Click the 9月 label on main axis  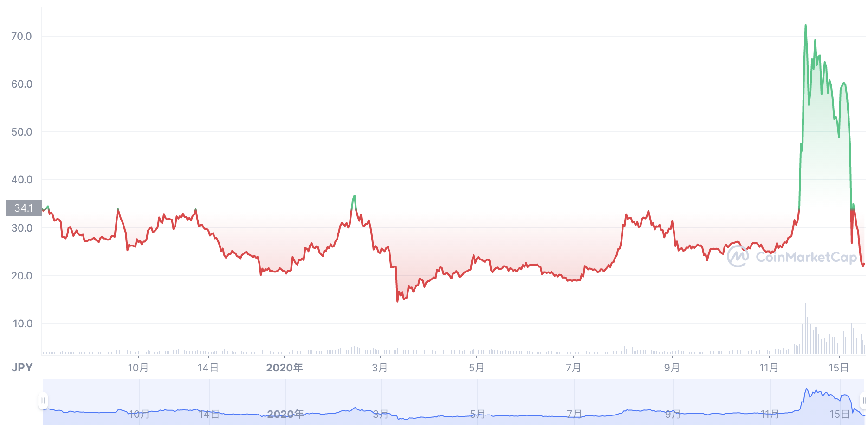[672, 368]
